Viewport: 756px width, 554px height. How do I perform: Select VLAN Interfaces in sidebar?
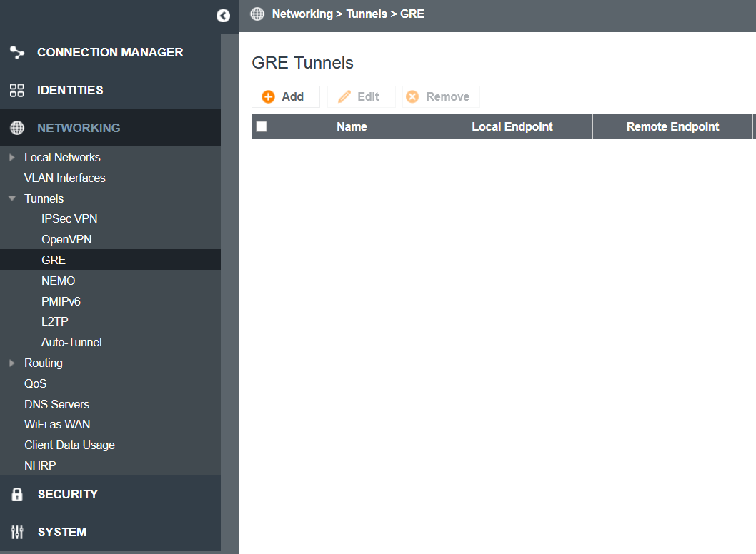point(64,178)
